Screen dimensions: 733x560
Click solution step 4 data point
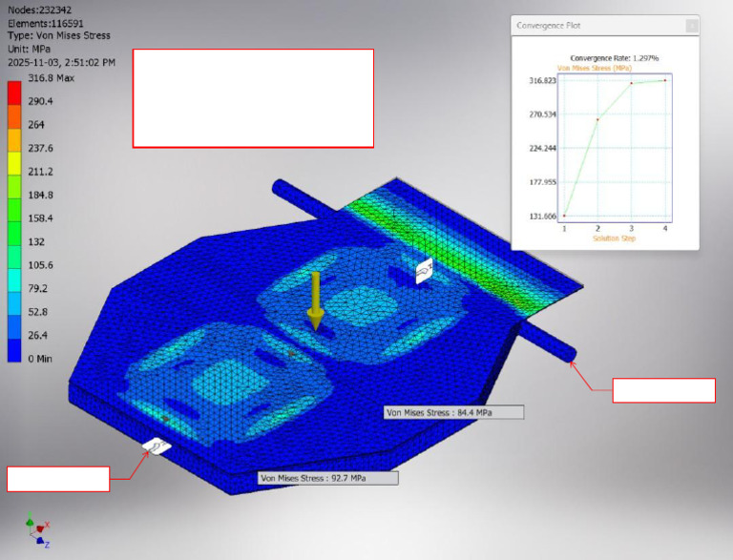(x=665, y=80)
